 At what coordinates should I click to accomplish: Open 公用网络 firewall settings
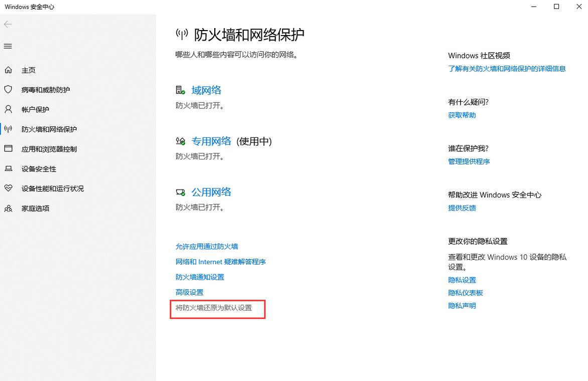click(211, 192)
